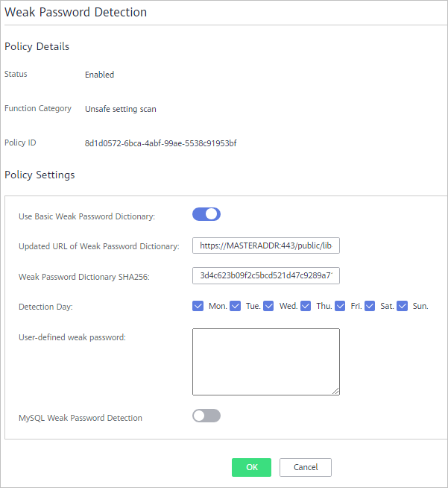
Task: Select the Policy ID value text
Action: (x=161, y=143)
